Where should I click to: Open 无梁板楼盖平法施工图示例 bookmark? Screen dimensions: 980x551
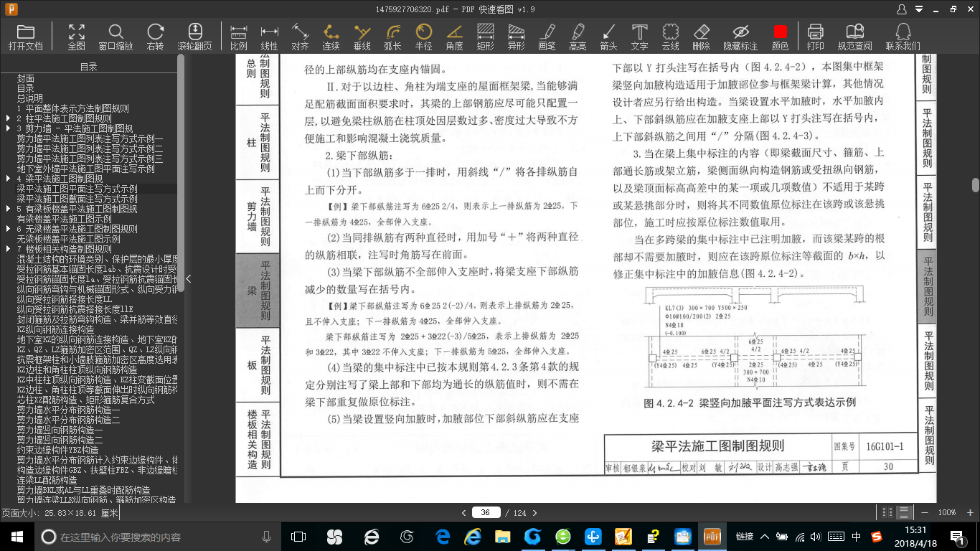pos(69,239)
